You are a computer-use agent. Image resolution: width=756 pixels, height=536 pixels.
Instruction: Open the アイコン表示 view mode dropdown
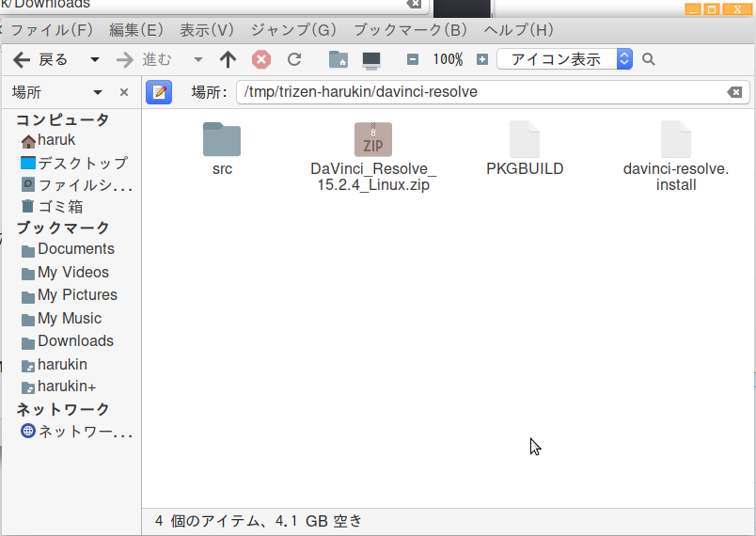[x=564, y=59]
